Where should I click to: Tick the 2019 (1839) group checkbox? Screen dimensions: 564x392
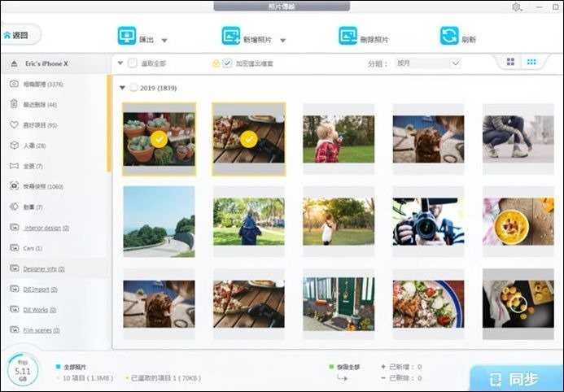(x=133, y=88)
